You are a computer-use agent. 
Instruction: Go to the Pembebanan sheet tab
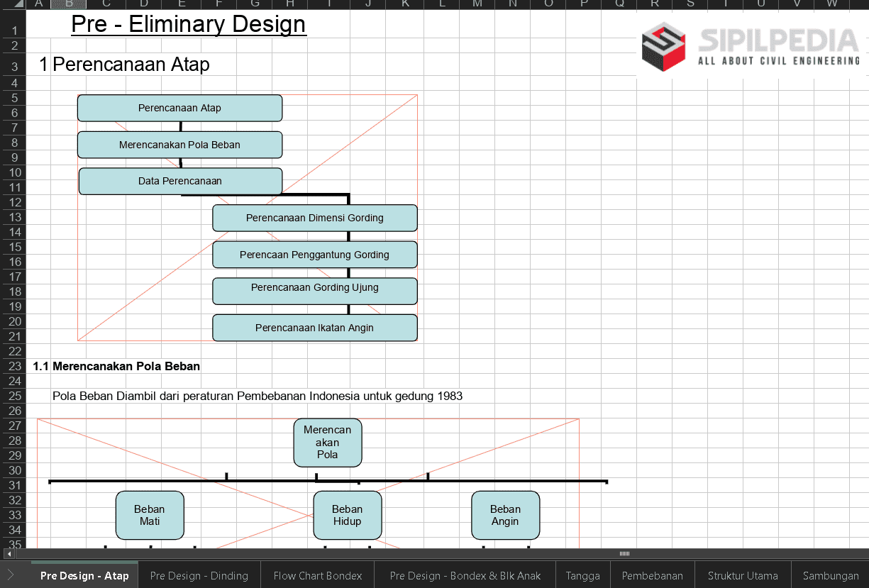coord(652,576)
